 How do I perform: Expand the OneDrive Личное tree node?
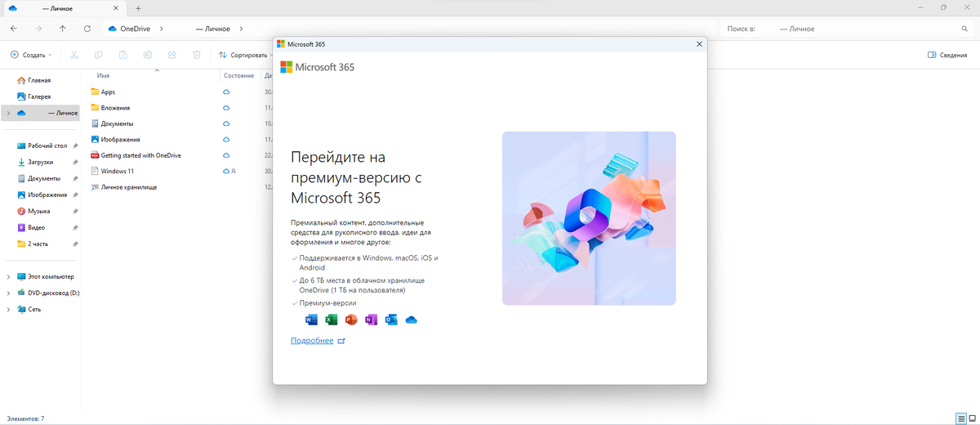[8, 113]
